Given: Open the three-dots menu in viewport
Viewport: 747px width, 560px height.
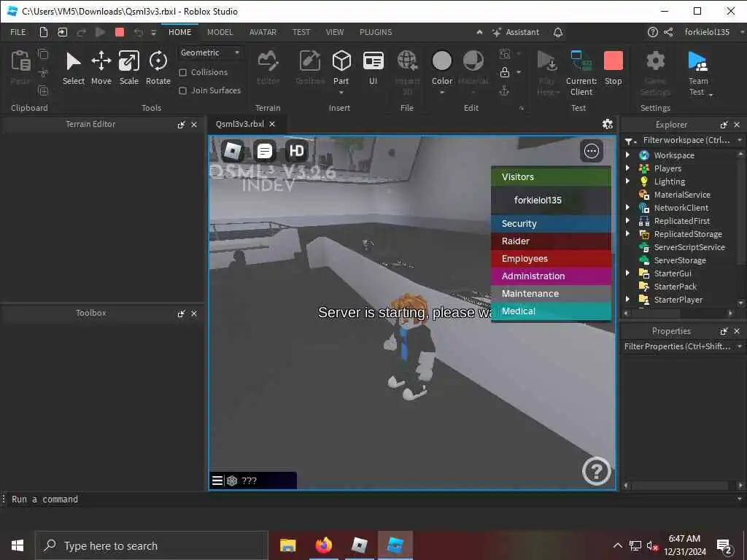Looking at the screenshot, I should (x=591, y=152).
